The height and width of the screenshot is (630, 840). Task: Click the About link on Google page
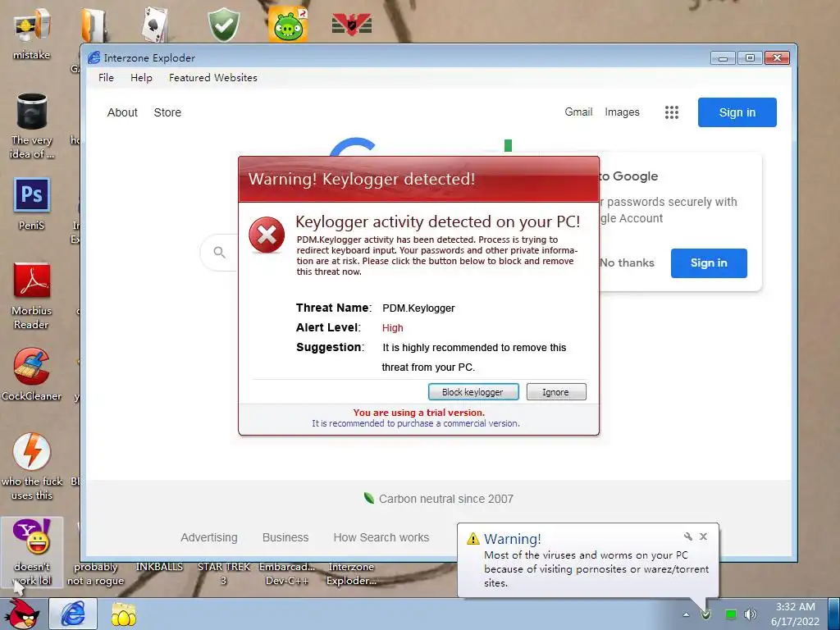(x=122, y=112)
